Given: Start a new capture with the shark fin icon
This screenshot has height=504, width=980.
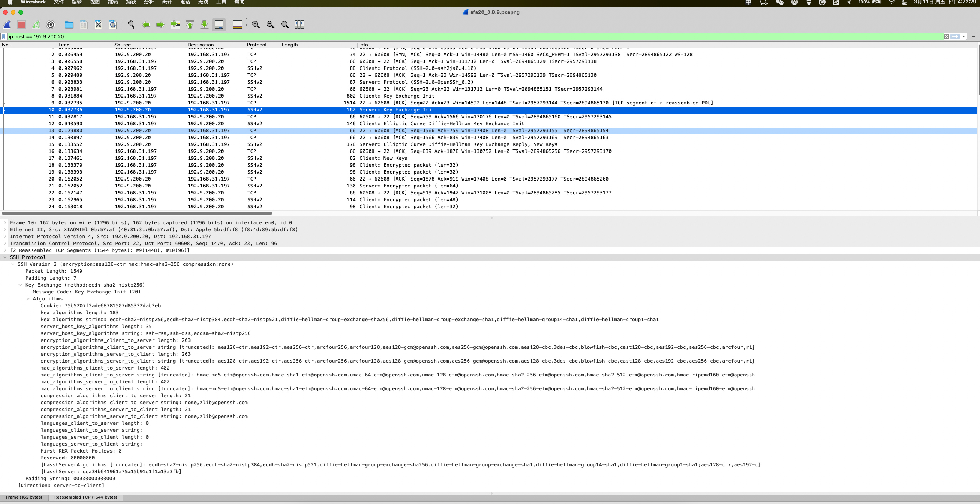Looking at the screenshot, I should 8,24.
